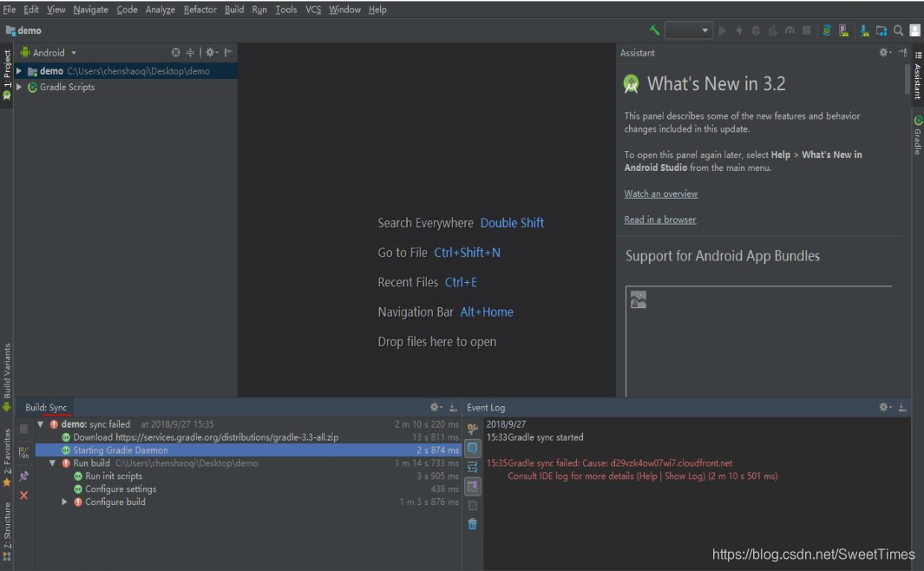The image size is (924, 571).
Task: Open the Gradle side tab
Action: tap(918, 135)
